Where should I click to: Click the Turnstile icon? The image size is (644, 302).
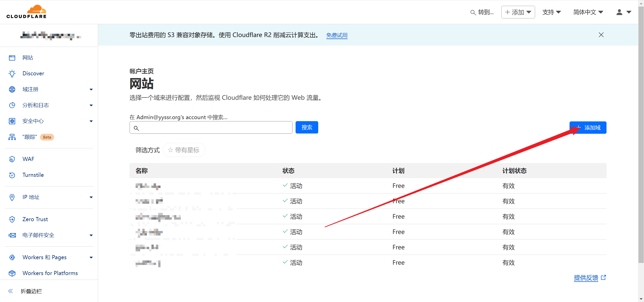click(12, 175)
